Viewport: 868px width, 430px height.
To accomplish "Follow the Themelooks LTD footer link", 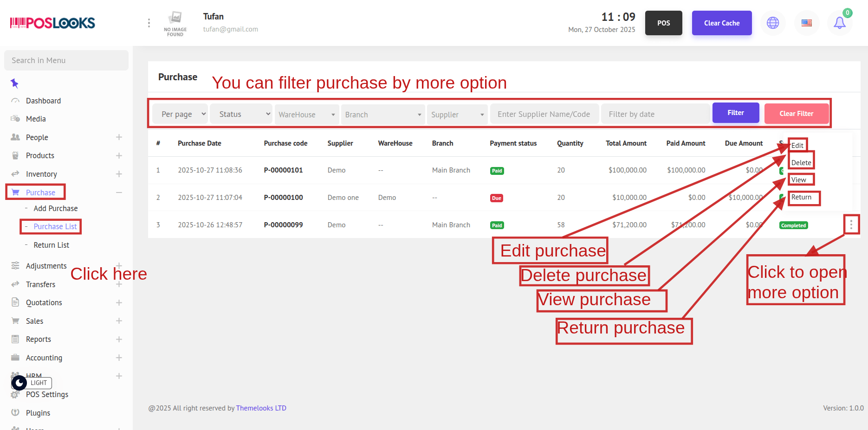I will [261, 408].
